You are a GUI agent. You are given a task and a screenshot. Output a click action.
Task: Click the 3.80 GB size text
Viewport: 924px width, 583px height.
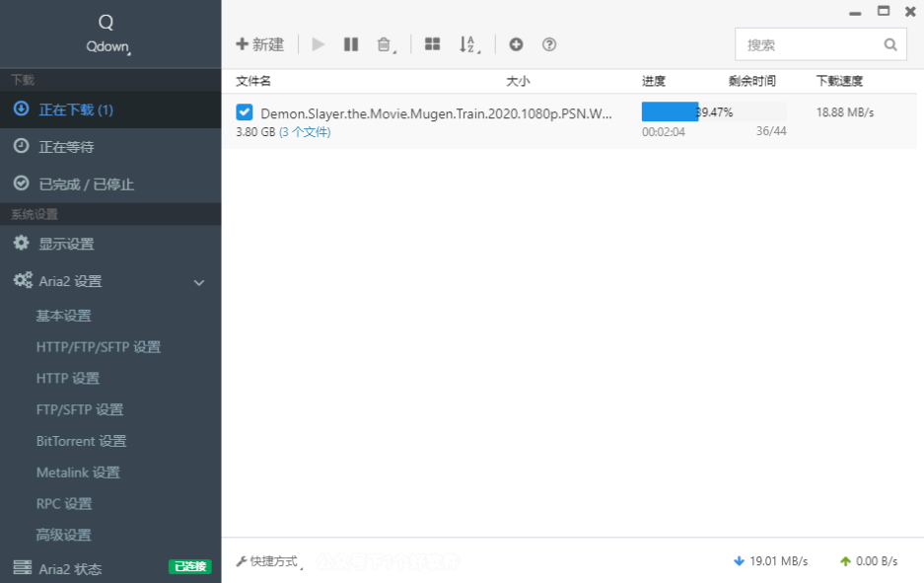(x=255, y=132)
